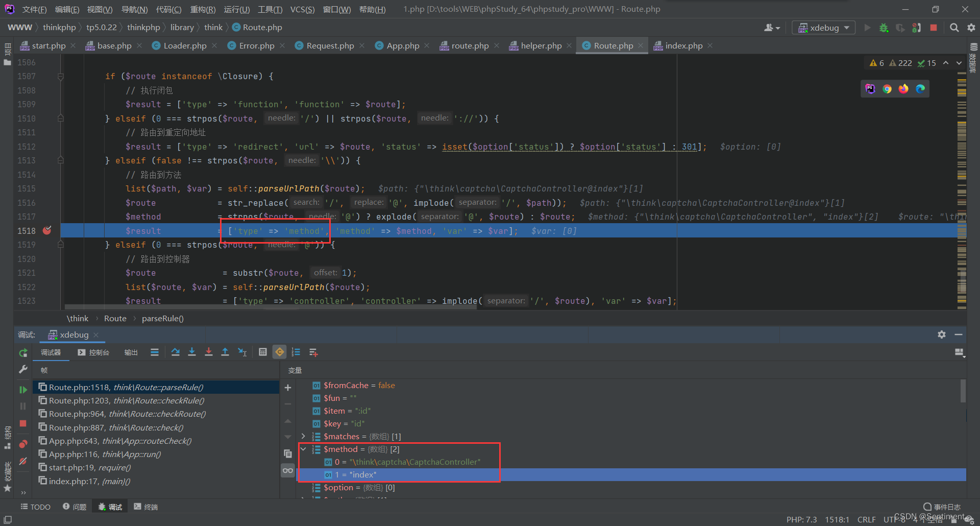Toggle the highlighted orange debug toolbar icon
Image resolution: width=980 pixels, height=526 pixels.
pos(280,352)
